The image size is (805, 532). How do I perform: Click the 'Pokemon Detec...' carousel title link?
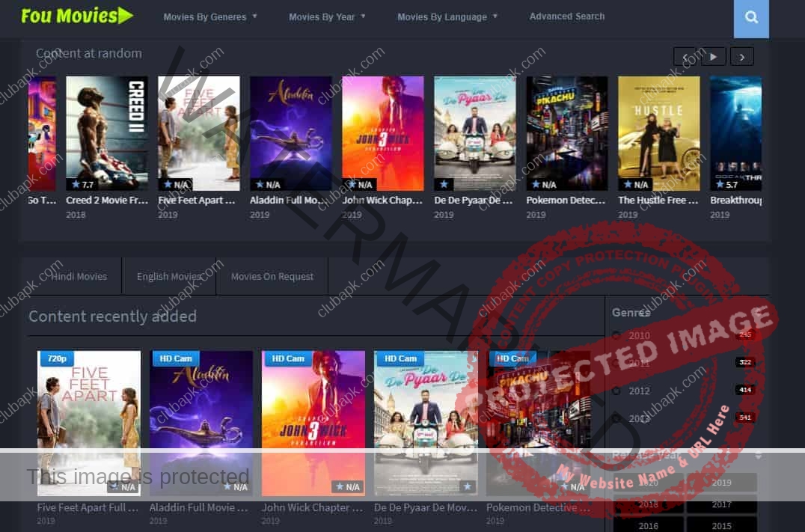click(x=566, y=201)
